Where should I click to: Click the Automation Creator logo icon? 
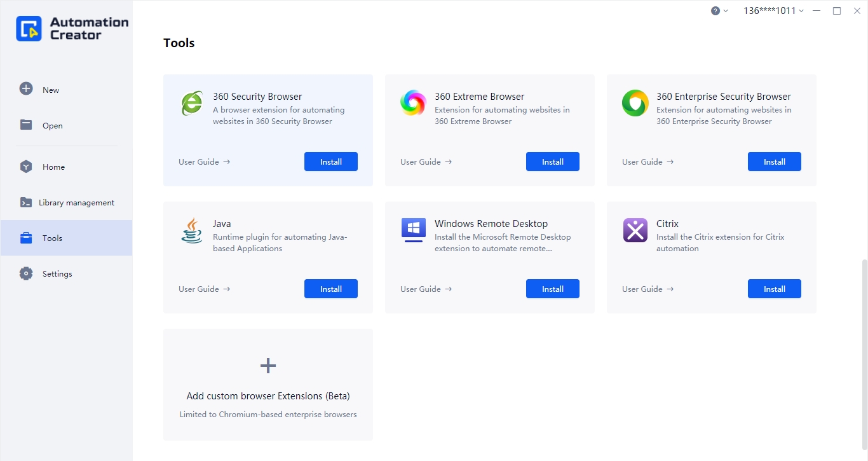[x=29, y=29]
